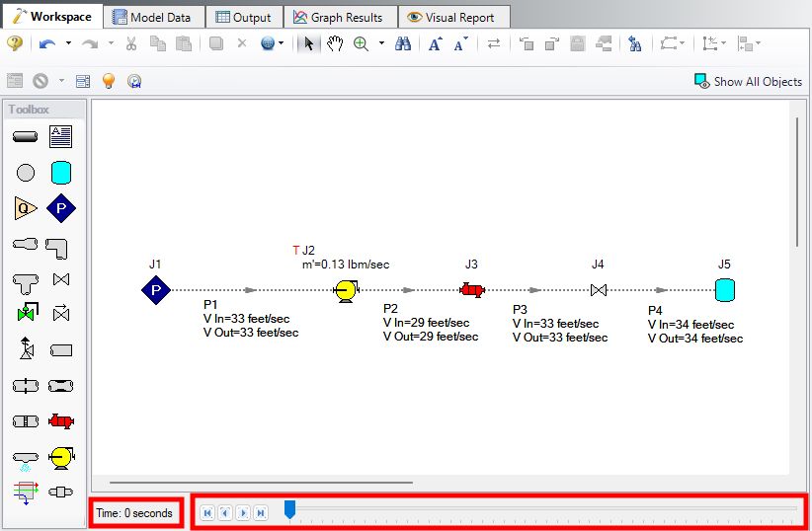Select the green Control Valve tool

point(28,311)
